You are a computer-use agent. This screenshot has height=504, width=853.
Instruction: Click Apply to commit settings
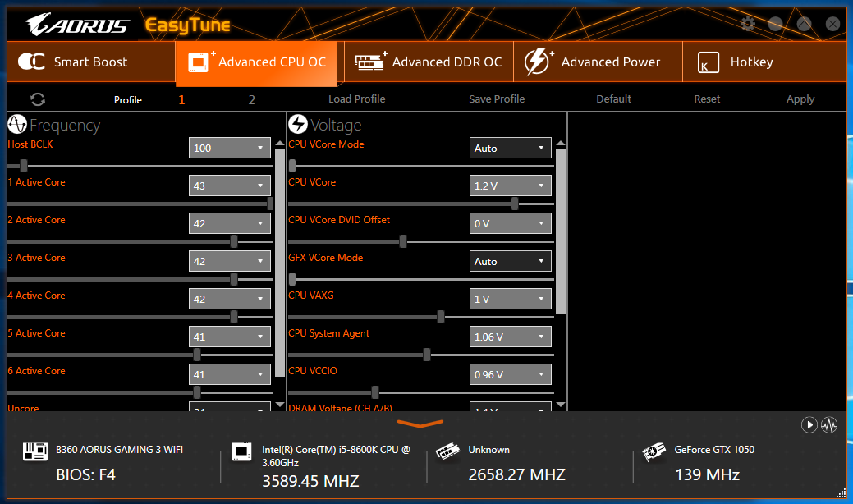point(800,99)
